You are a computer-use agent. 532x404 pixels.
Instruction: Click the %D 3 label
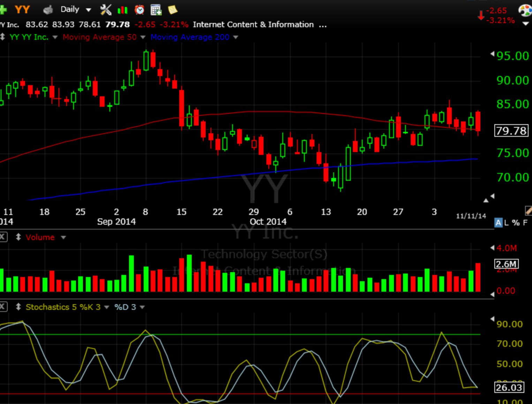tap(125, 307)
